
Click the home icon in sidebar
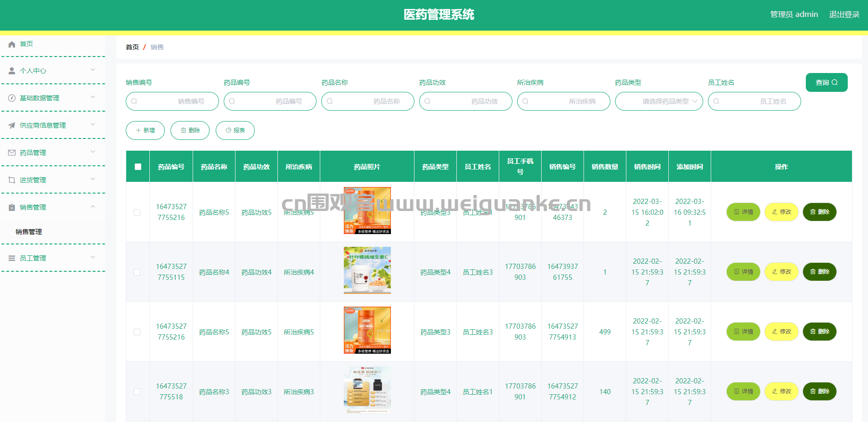(x=12, y=44)
